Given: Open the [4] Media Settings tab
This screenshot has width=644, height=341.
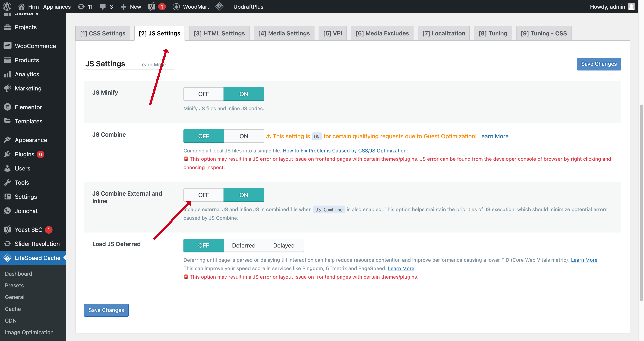Looking at the screenshot, I should tap(284, 33).
